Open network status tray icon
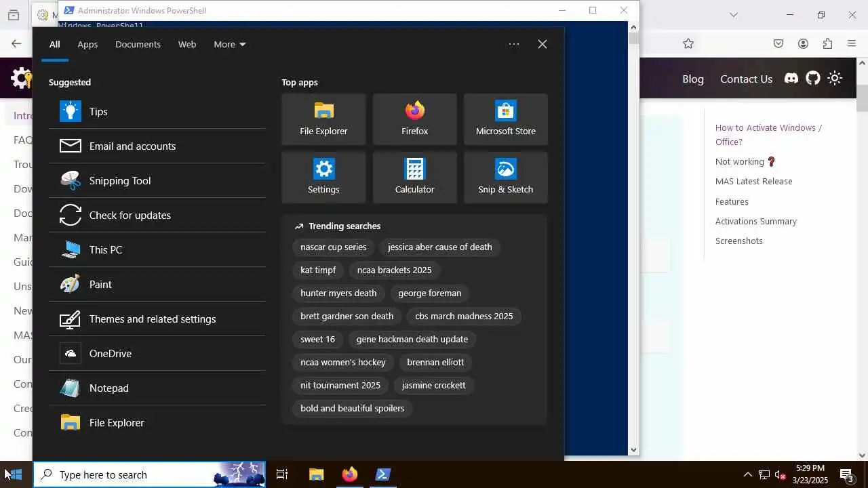 pyautogui.click(x=764, y=474)
